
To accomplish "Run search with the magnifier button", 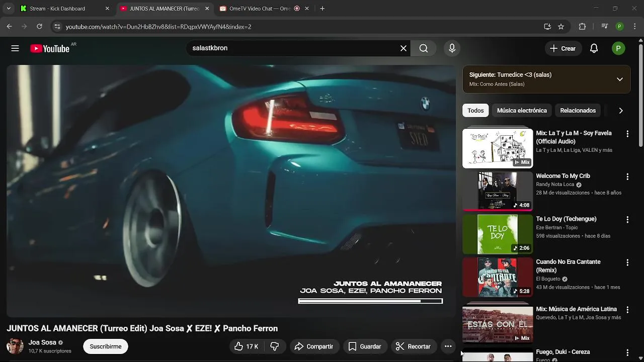I will (x=424, y=48).
